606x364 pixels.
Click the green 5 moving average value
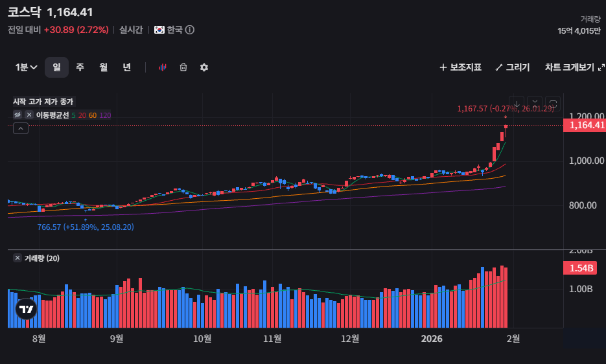[x=73, y=115]
